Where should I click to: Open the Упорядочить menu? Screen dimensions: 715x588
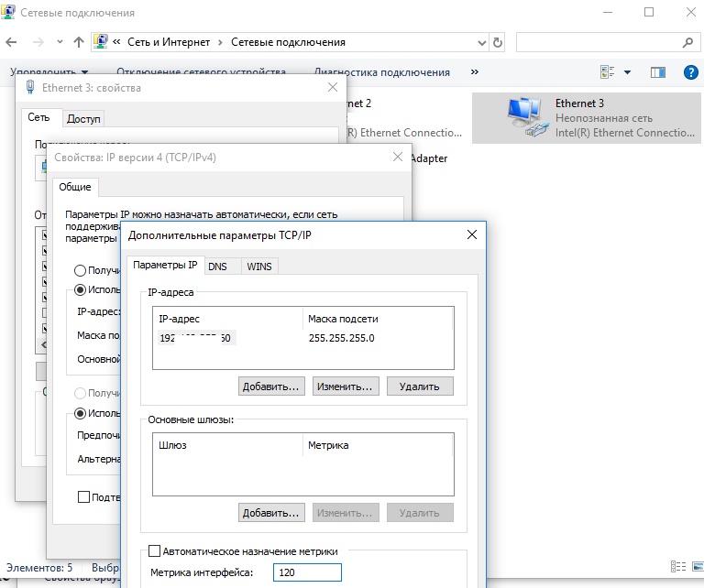49,72
